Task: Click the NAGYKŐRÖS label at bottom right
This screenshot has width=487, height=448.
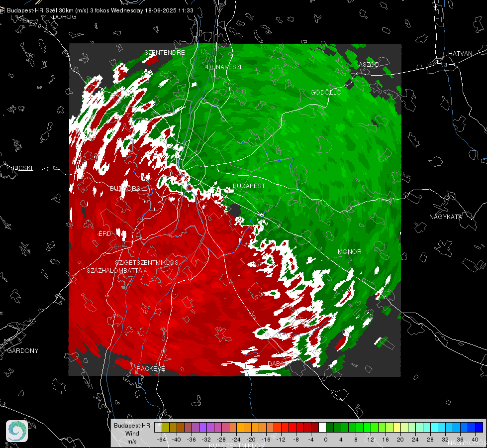Action: (x=467, y=443)
